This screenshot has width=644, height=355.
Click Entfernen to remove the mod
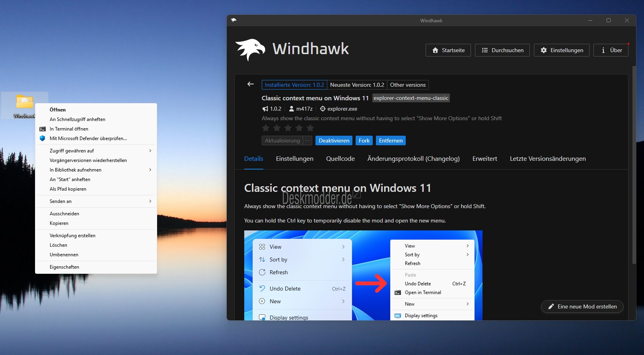391,140
